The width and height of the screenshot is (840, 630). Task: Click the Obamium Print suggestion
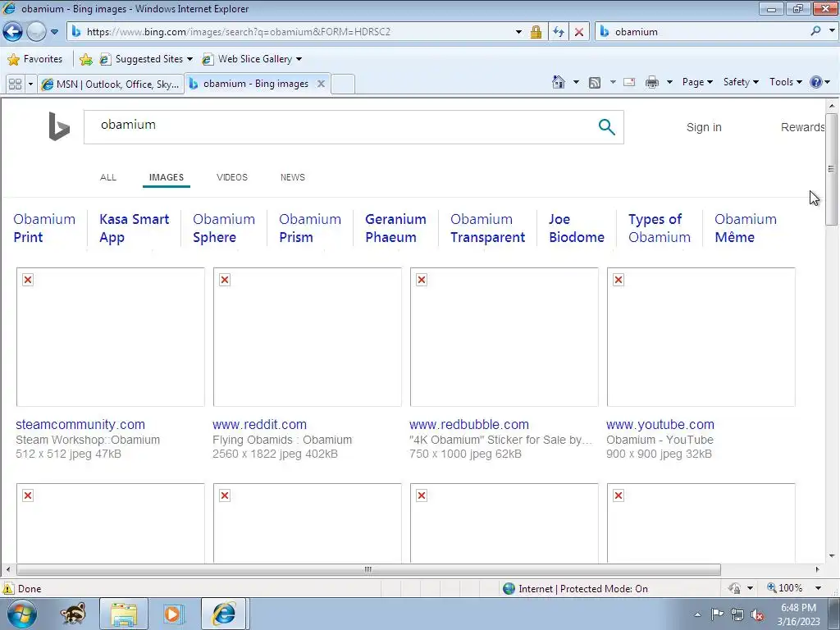pyautogui.click(x=44, y=228)
